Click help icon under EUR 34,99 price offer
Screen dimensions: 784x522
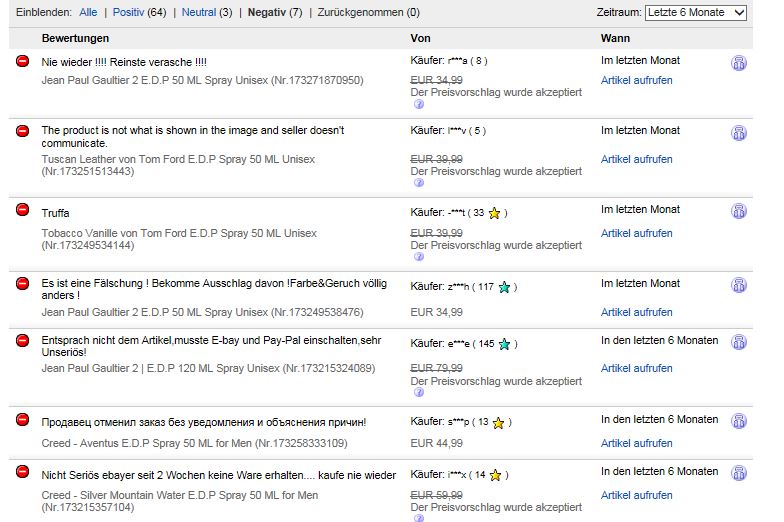point(419,104)
